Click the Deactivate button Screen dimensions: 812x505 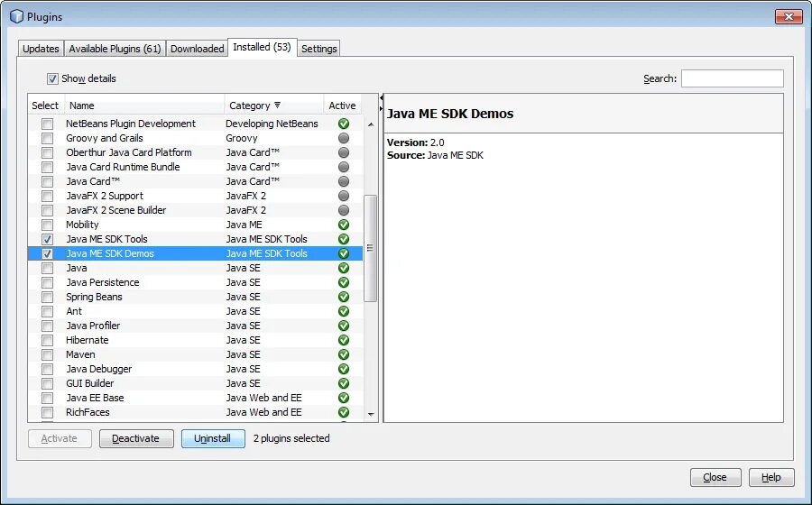[136, 439]
